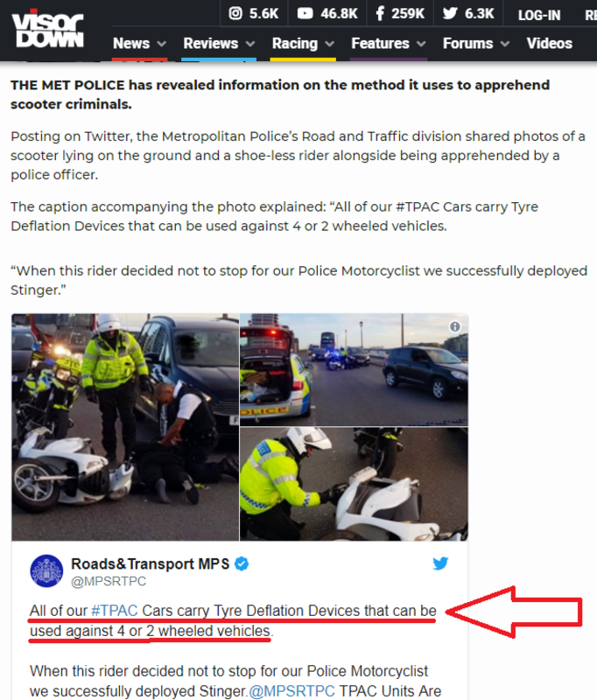The height and width of the screenshot is (700, 597).
Task: Click the info icon on tweet photos
Action: coord(454,326)
